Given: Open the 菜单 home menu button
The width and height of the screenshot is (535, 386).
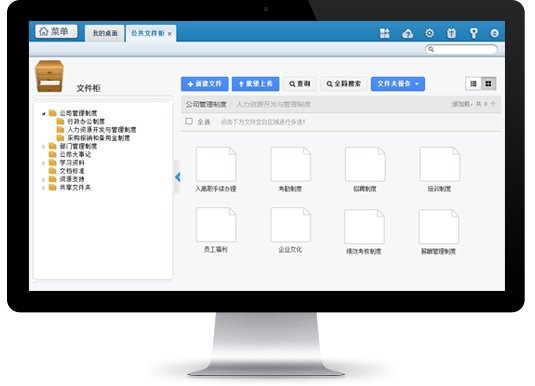Looking at the screenshot, I should 56,31.
